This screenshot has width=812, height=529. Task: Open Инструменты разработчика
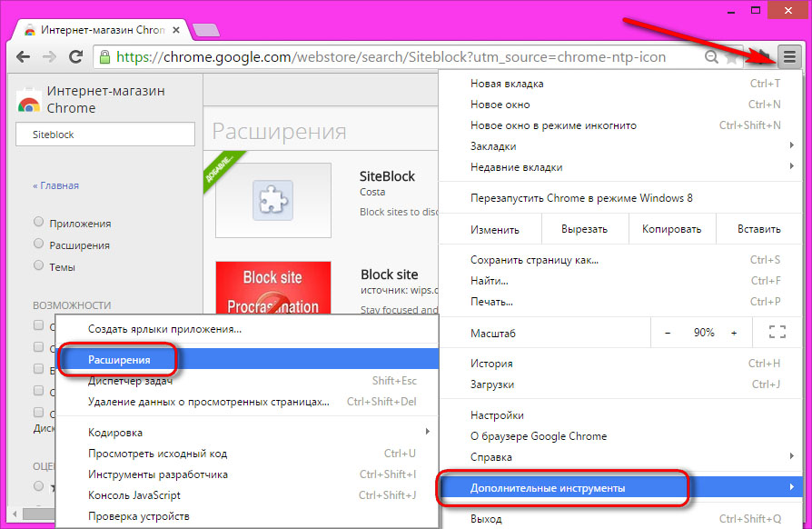coord(246,474)
